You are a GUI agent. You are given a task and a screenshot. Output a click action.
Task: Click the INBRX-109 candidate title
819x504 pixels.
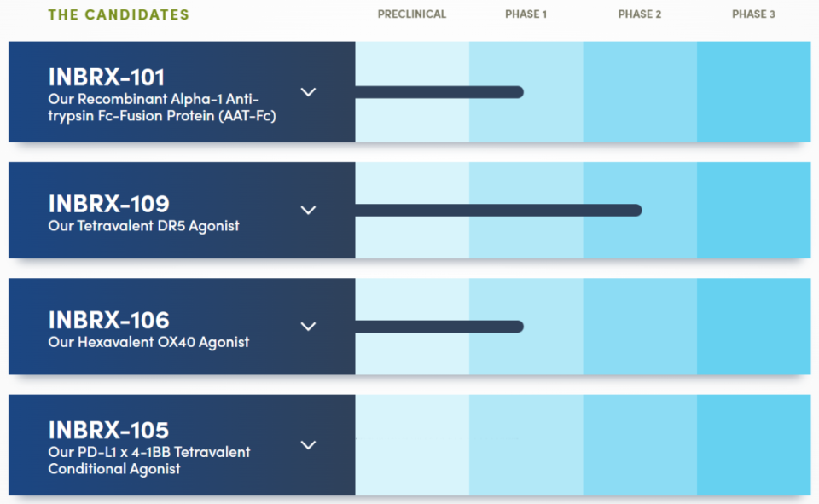point(108,204)
